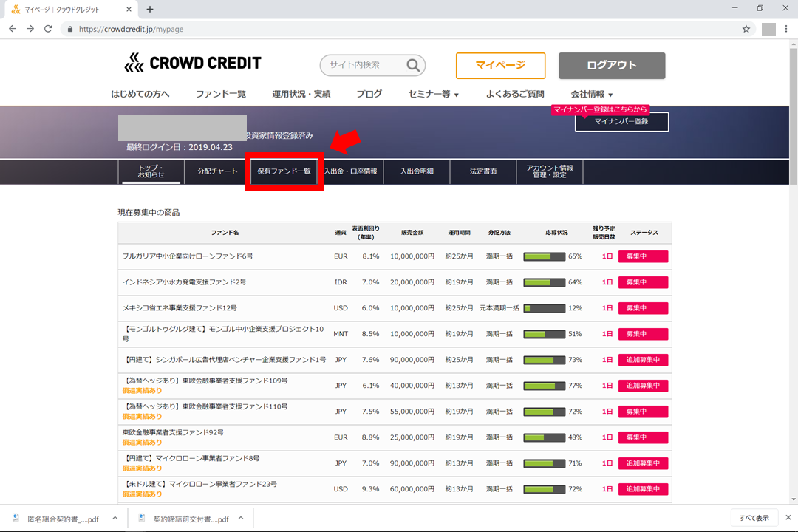Expand the セミナー等 dropdown menu
The width and height of the screenshot is (798, 532).
tap(434, 94)
